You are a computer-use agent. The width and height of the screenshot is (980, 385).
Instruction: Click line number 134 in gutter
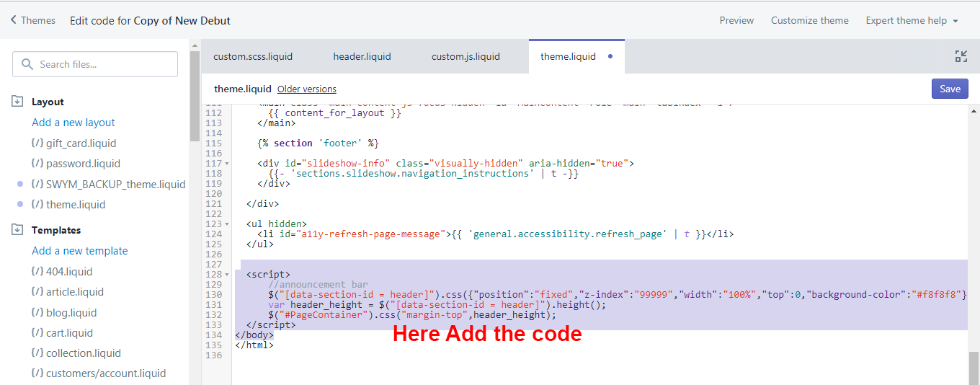tap(213, 335)
